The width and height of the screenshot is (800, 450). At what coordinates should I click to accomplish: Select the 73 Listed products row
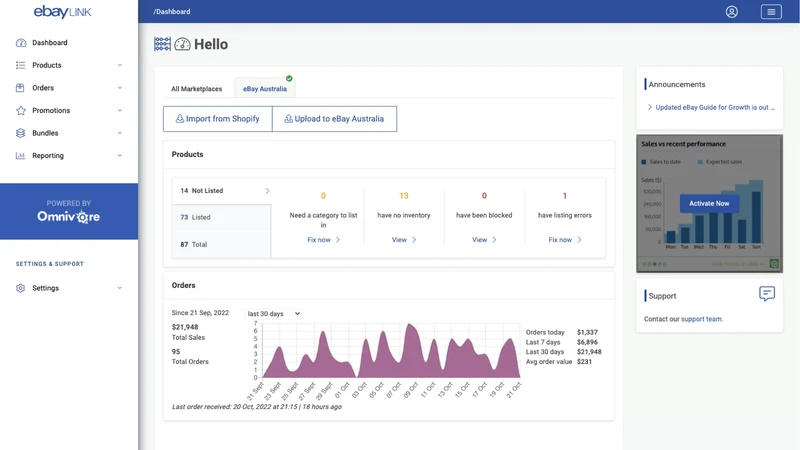[221, 217]
